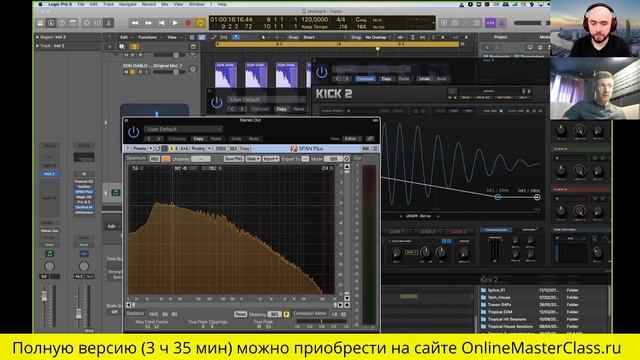Screen dimensions: 640x360
Task: Click the SPAN Spectrum Hide button
Action: click(155, 158)
